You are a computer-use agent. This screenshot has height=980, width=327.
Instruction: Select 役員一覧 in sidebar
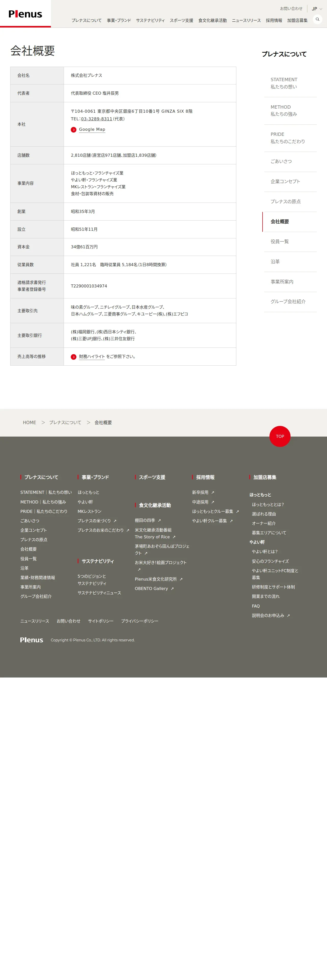pos(291,242)
